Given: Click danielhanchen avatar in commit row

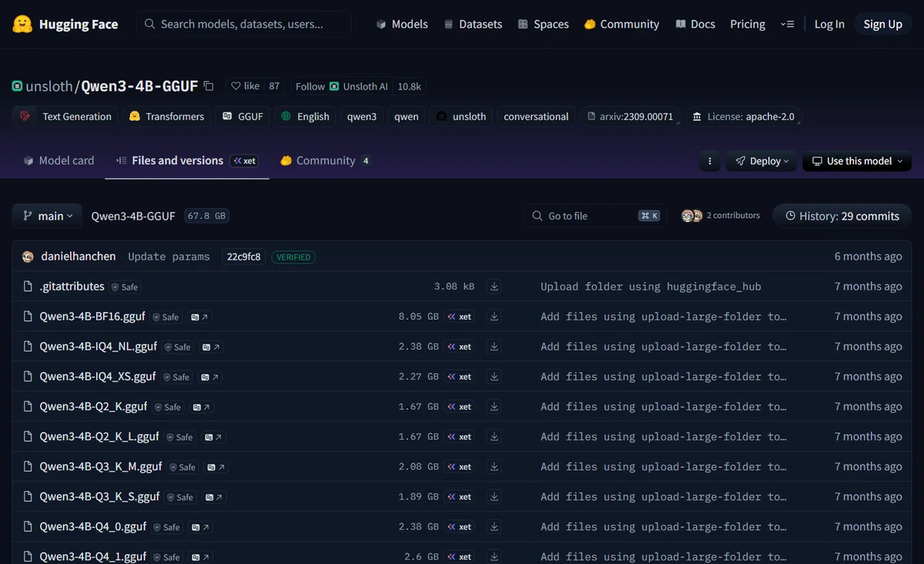Looking at the screenshot, I should 28,257.
